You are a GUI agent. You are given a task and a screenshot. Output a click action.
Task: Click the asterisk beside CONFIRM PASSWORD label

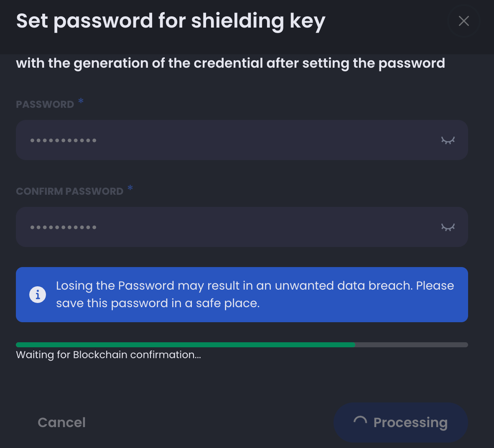coord(130,188)
